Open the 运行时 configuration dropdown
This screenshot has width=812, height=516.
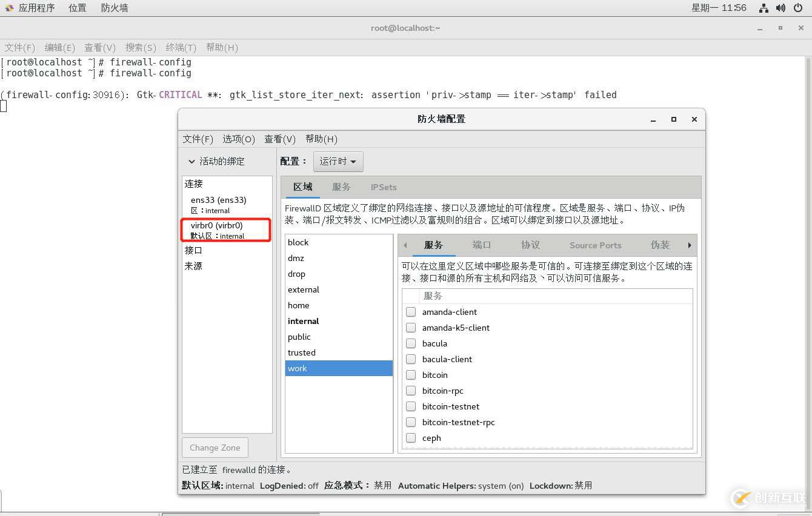pyautogui.click(x=338, y=161)
